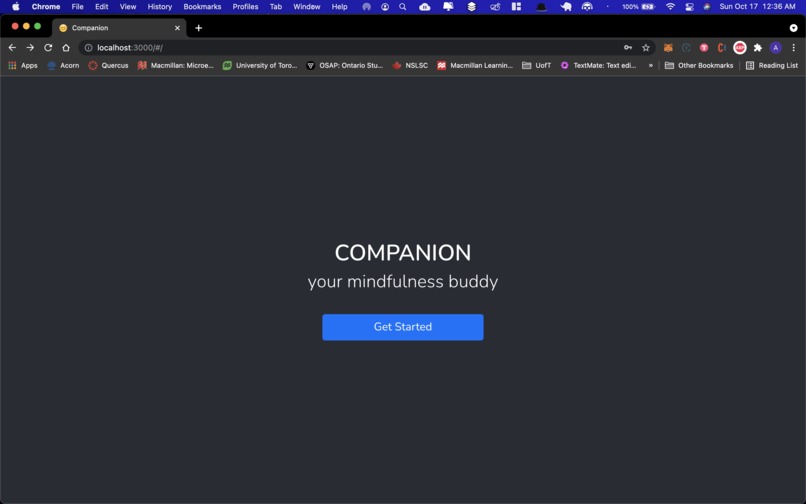
Task: Open the NSLSC bookmark
Action: [410, 65]
